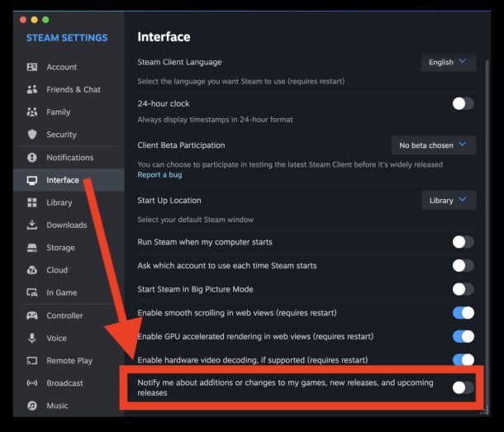The width and height of the screenshot is (504, 432).
Task: Open the Security shield icon
Action: click(x=32, y=135)
